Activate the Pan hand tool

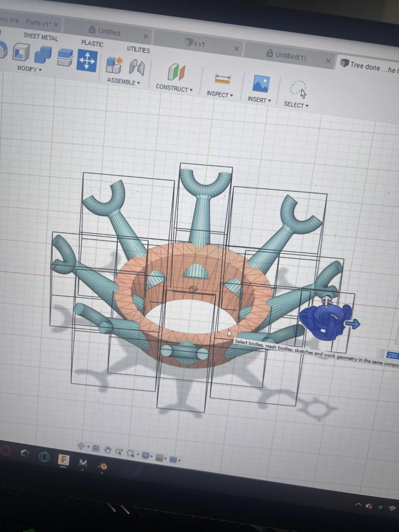point(108,449)
